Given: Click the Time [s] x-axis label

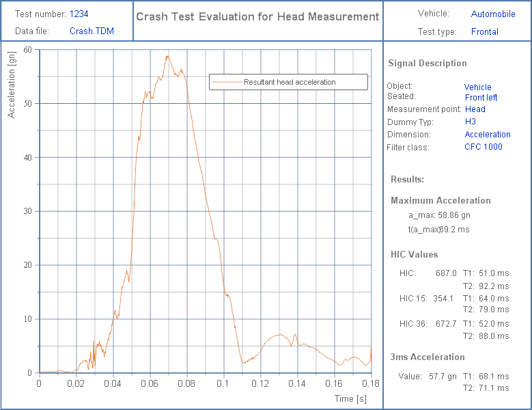Looking at the screenshot, I should tap(350, 398).
